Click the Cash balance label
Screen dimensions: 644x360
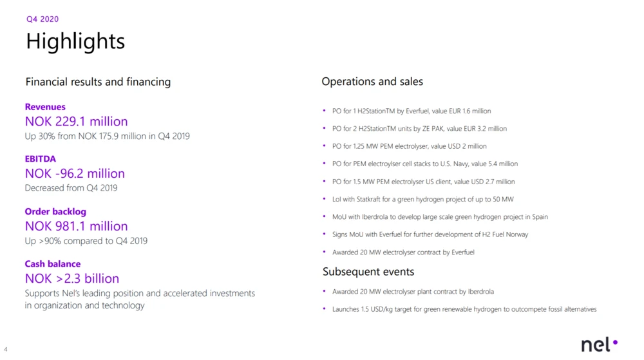point(53,264)
